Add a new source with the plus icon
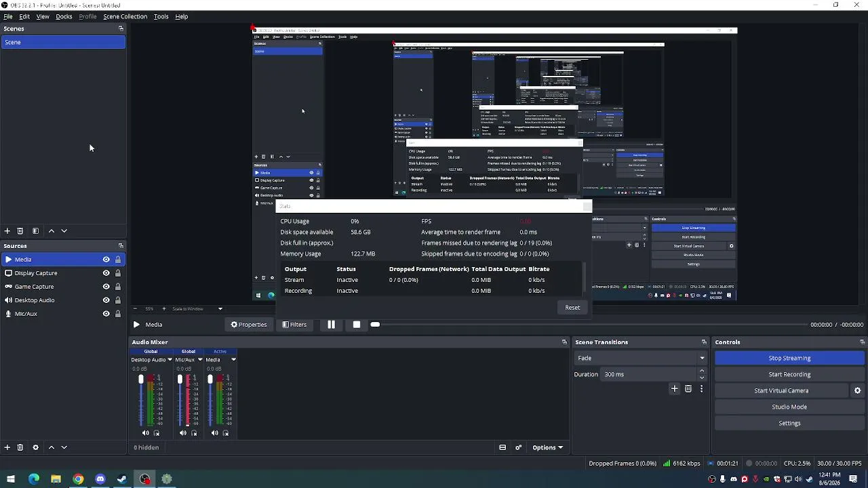This screenshot has width=868, height=488. 7,447
